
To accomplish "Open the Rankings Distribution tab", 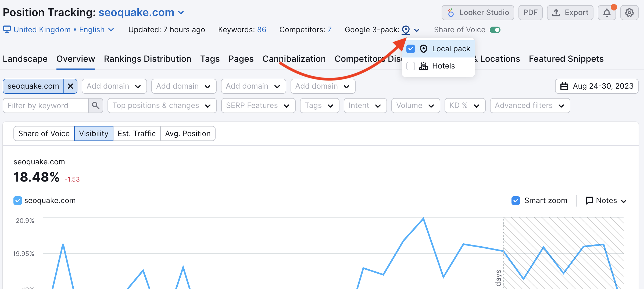I will (148, 59).
